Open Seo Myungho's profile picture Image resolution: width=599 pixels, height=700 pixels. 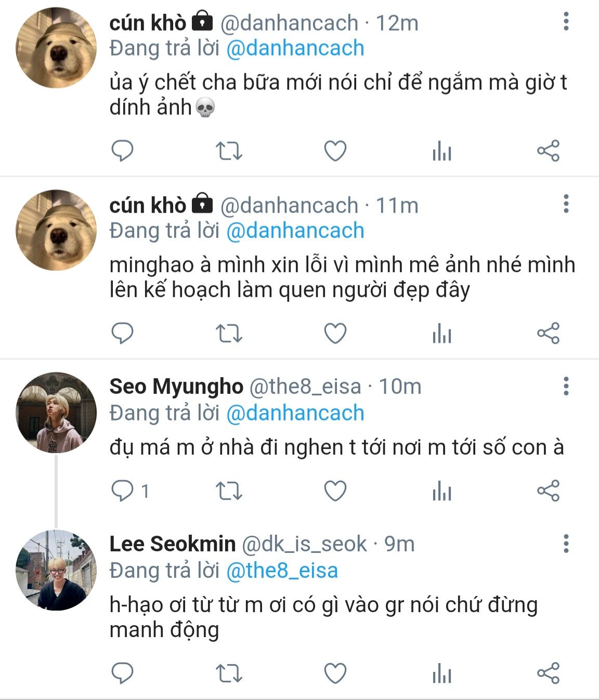coord(56,413)
